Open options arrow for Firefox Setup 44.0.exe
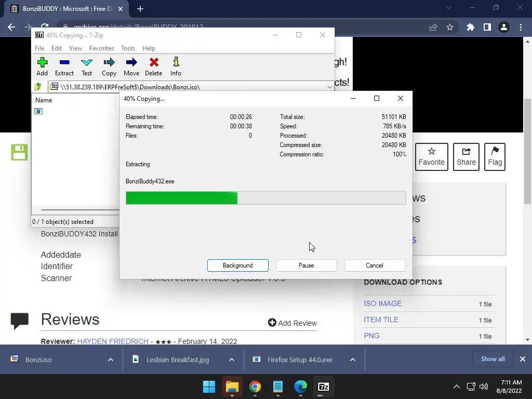 click(x=353, y=360)
